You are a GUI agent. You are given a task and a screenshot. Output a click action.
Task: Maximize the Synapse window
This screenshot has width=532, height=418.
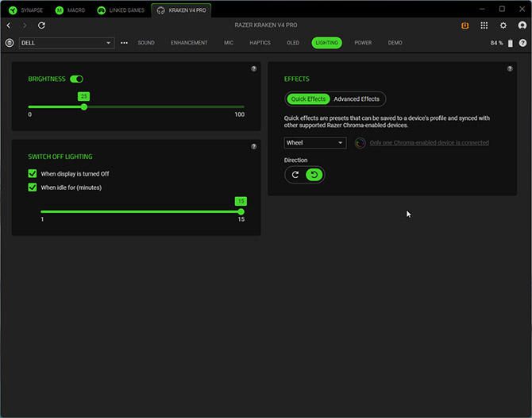(502, 10)
